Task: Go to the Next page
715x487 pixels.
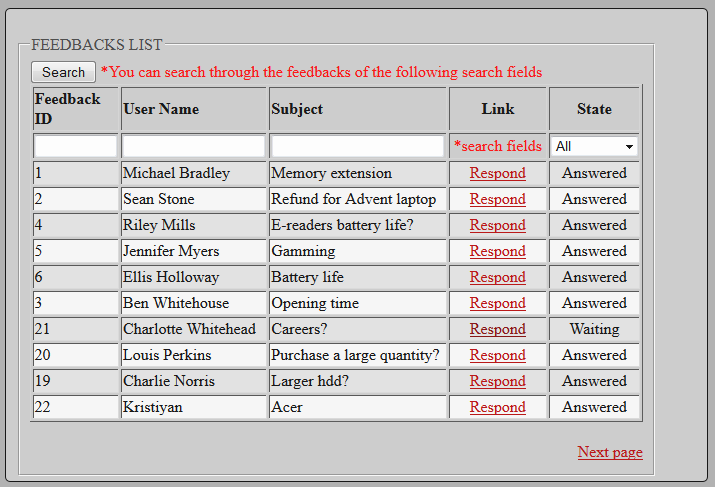Action: (x=609, y=452)
